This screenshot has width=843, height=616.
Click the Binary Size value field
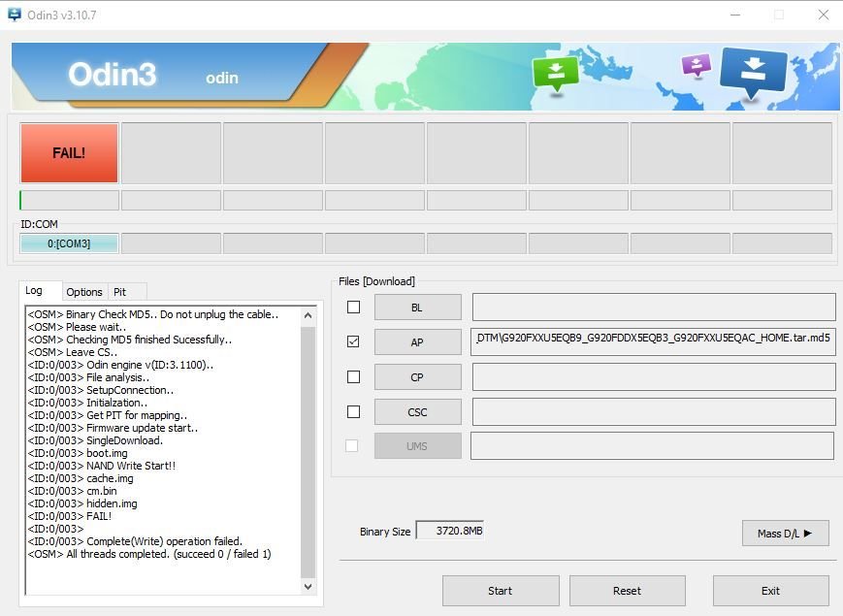450,531
